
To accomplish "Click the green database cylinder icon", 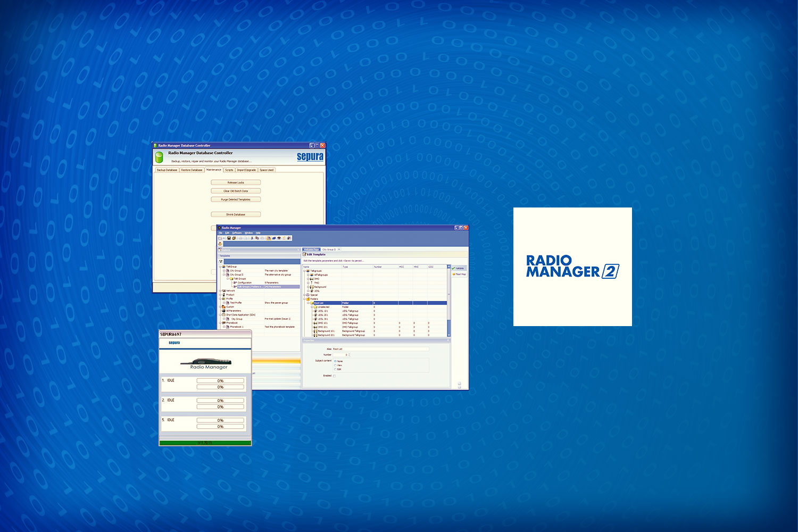I will 159,157.
